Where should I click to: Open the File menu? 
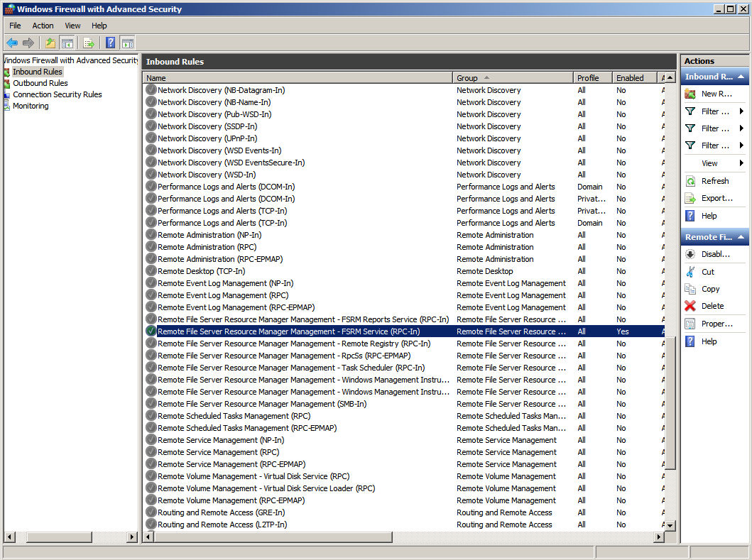coord(15,26)
